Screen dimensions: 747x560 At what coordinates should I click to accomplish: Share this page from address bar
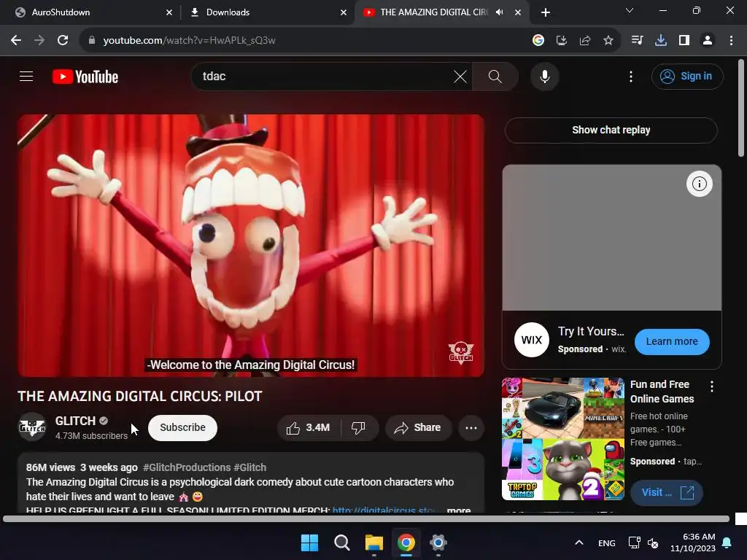click(x=585, y=41)
